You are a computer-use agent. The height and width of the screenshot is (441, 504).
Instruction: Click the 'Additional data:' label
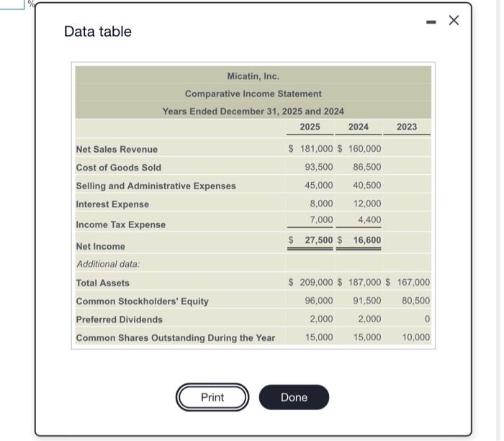108,264
